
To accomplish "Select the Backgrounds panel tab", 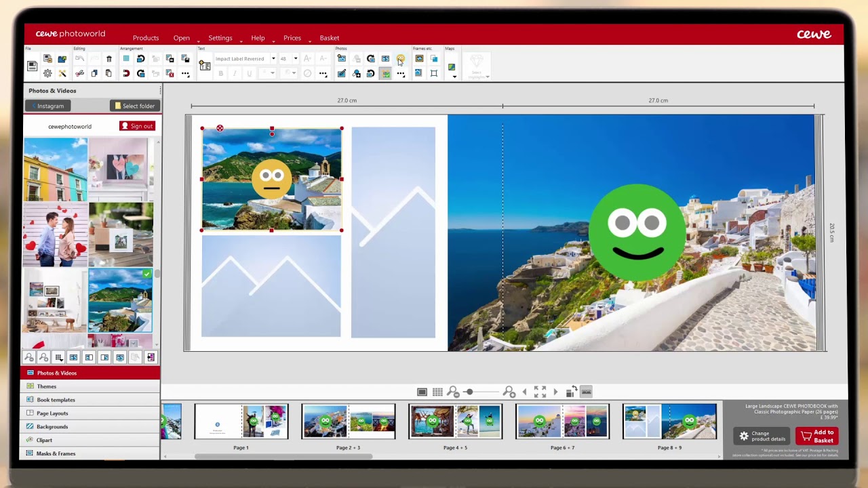I will click(90, 426).
